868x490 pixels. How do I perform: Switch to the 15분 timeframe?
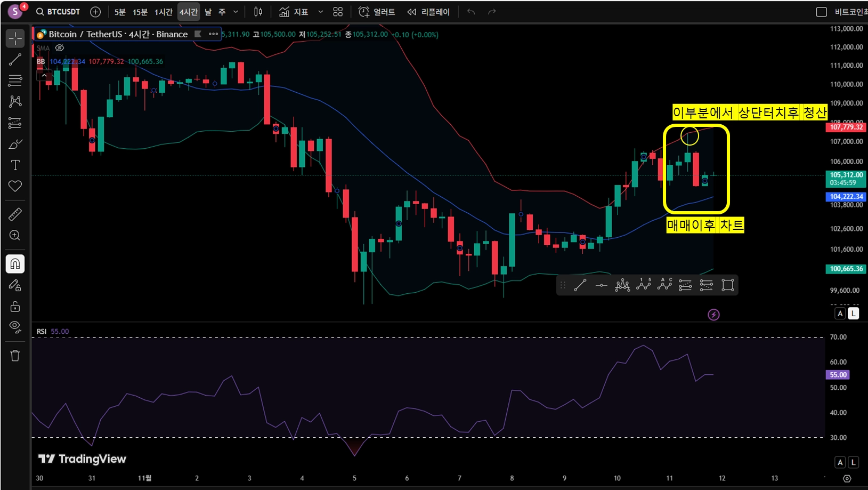pos(140,12)
